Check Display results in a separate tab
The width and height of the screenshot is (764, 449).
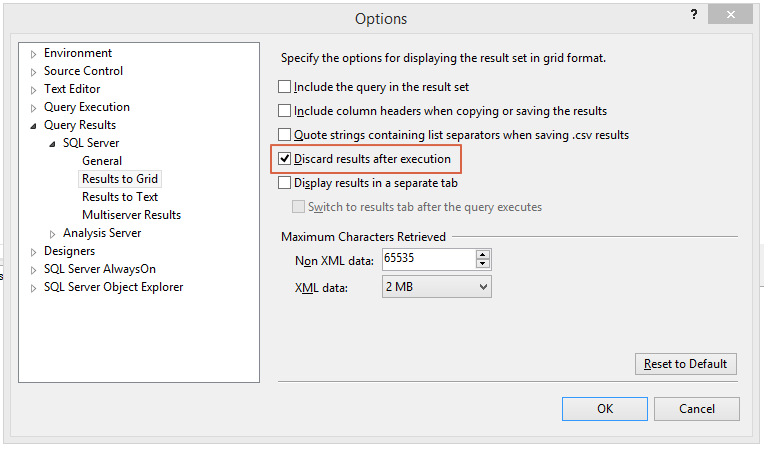[x=285, y=183]
